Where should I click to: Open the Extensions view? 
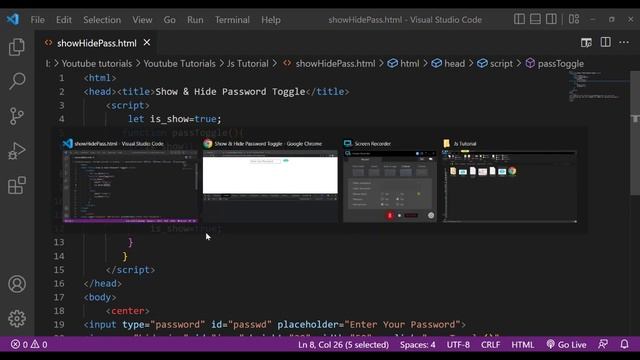pos(17,185)
